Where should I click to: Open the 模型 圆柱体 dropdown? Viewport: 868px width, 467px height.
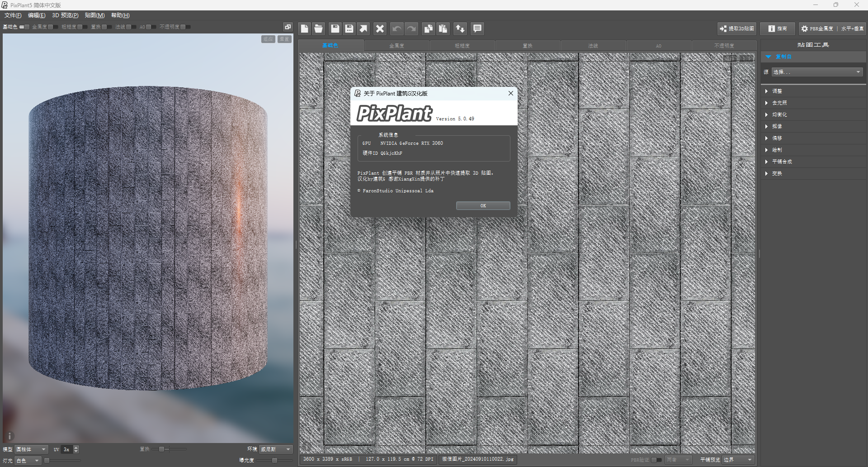click(x=31, y=449)
